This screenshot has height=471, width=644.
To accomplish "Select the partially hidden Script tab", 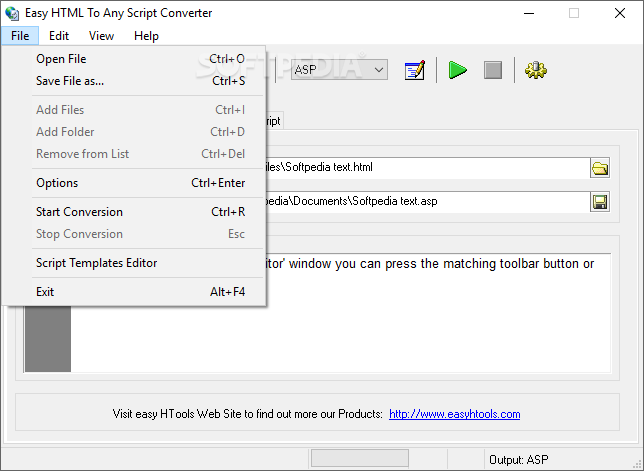I will coord(274,121).
